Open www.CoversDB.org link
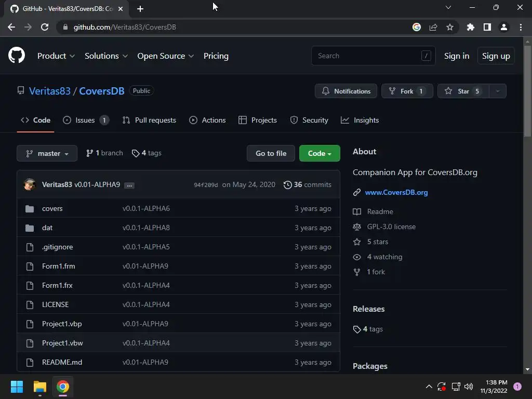This screenshot has height=399, width=532. coord(396,192)
